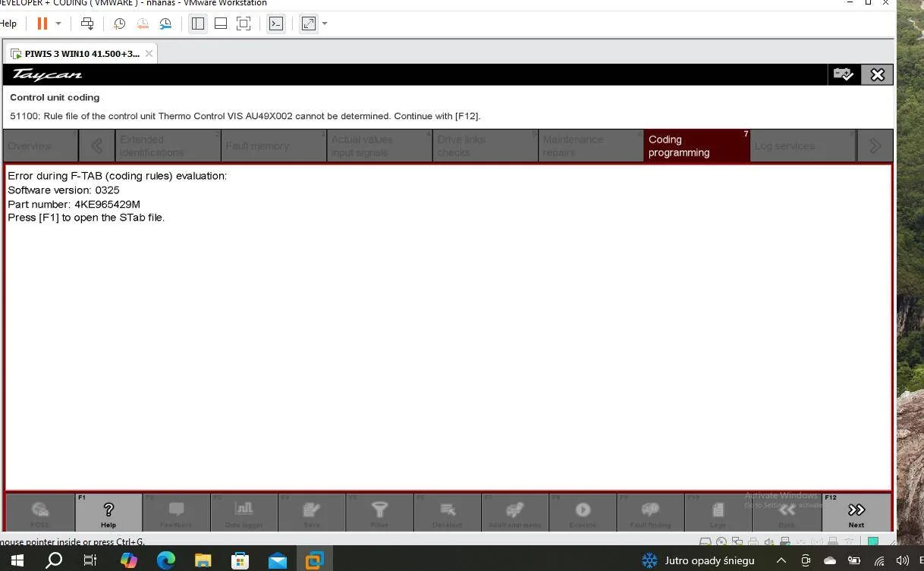924x571 pixels.
Task: Pause the virtual machine
Action: (x=42, y=24)
